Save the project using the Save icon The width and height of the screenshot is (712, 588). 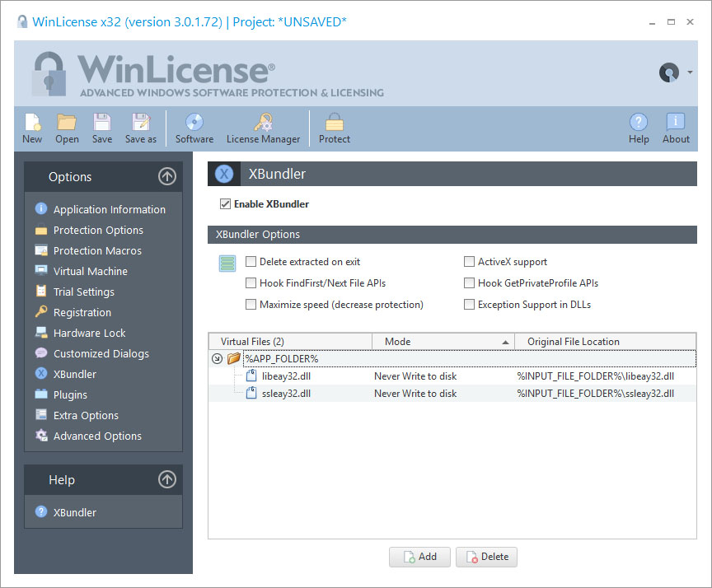(x=102, y=128)
